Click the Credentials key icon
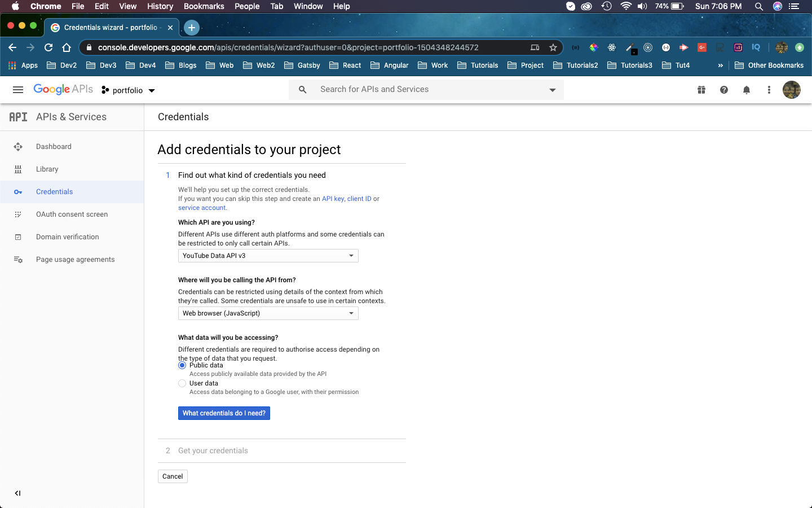Screen dimensions: 812x508 point(18,192)
